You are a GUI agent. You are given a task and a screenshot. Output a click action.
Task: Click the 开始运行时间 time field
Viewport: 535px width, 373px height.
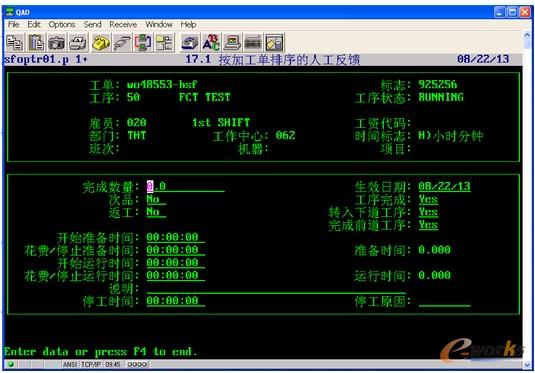coord(176,263)
